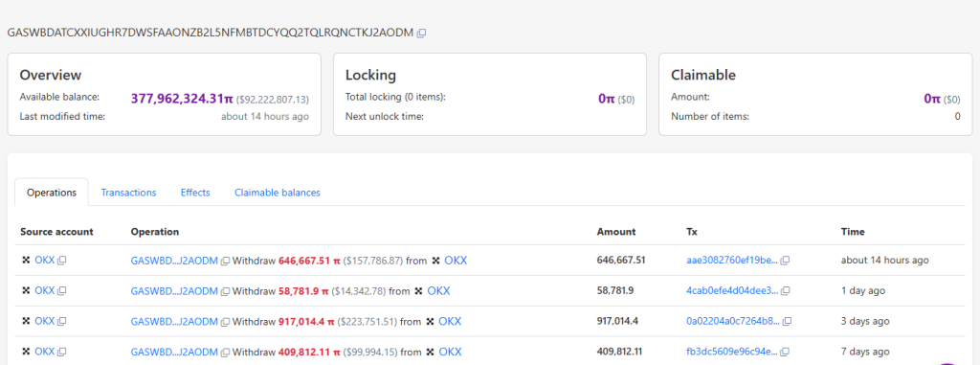Viewport: 980px width, 365px height.
Task: Copy transaction hash 0a02204a0c7264b8
Action: 788,322
